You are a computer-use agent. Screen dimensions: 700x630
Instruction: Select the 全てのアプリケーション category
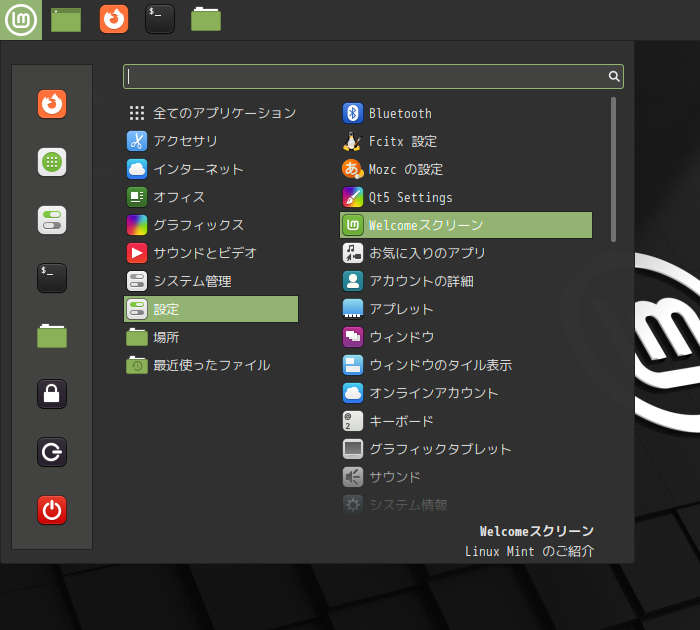pos(211,113)
